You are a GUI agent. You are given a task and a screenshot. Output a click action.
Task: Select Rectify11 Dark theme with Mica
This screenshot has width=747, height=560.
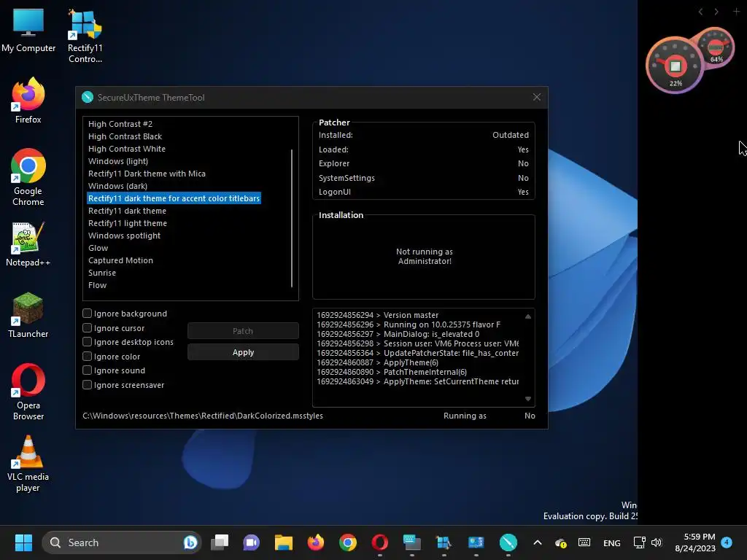tap(147, 174)
